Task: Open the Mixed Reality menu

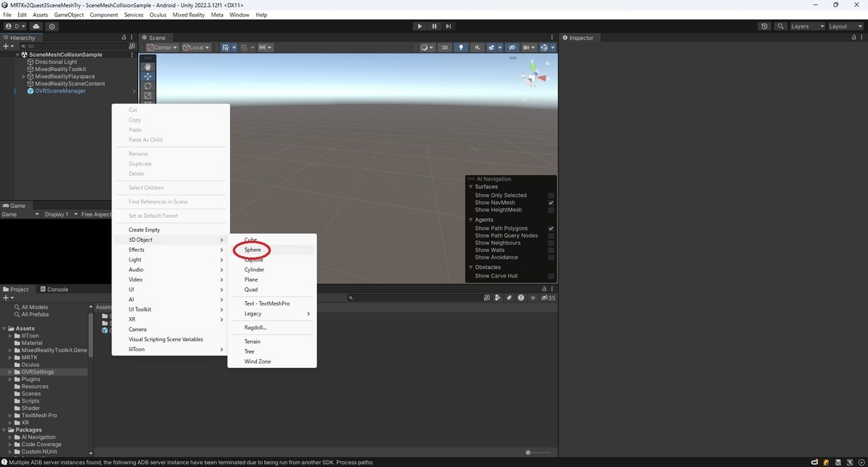Action: [188, 14]
